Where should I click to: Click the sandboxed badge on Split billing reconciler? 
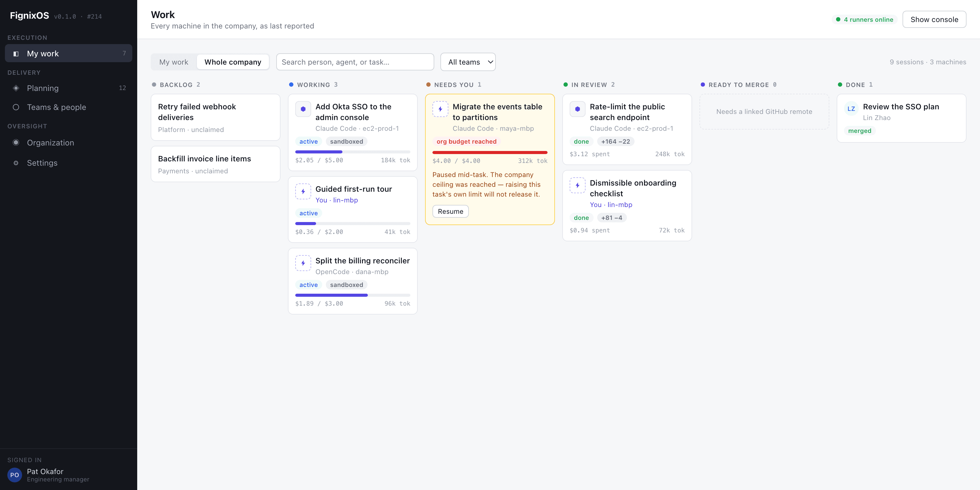pos(346,285)
